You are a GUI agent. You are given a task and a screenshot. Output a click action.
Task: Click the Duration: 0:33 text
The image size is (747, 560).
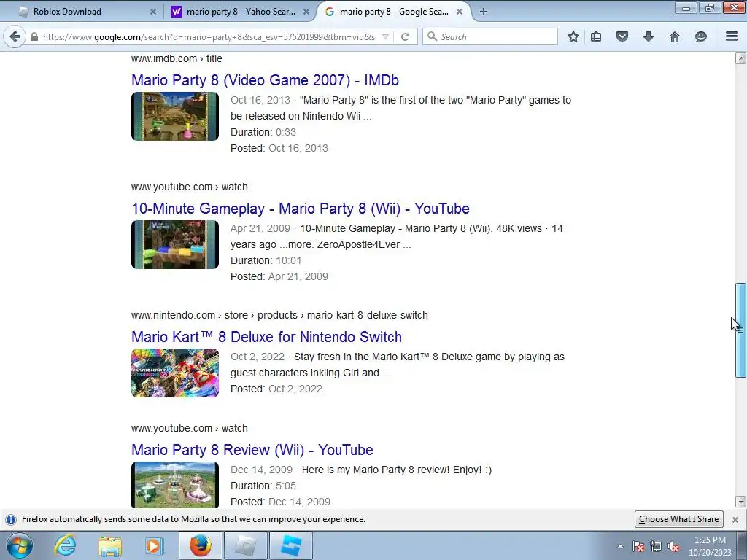(x=263, y=132)
